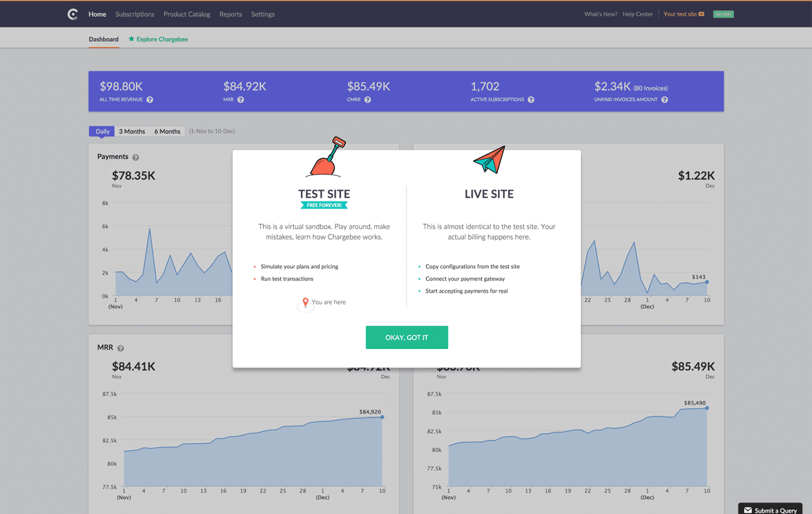Open the Submit a Query widget

click(x=770, y=509)
